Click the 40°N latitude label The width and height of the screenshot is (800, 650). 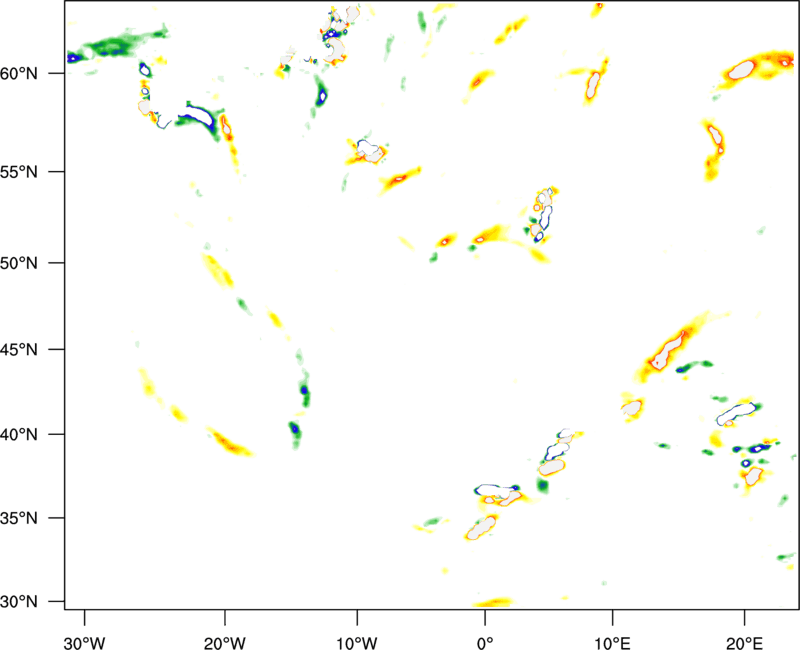(x=19, y=435)
